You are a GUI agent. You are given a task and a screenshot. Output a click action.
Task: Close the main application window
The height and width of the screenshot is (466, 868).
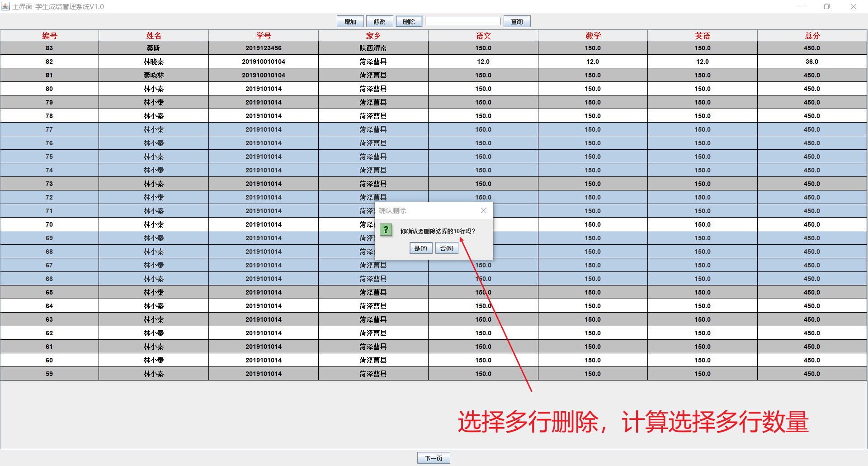point(854,6)
